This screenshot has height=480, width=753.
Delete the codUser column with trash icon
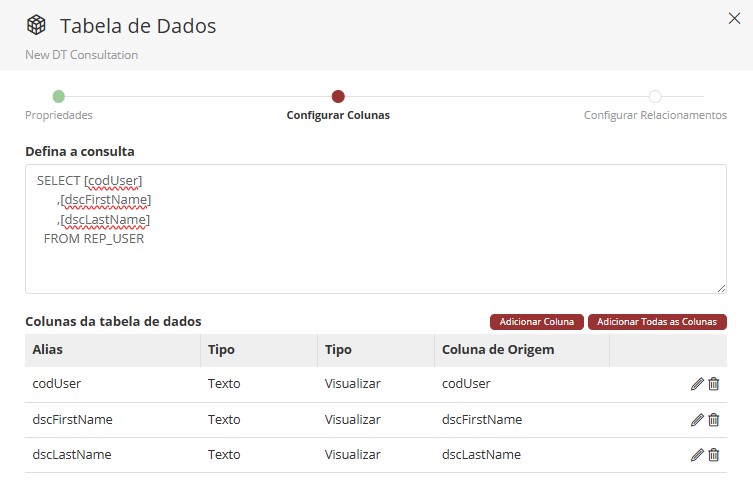(714, 384)
